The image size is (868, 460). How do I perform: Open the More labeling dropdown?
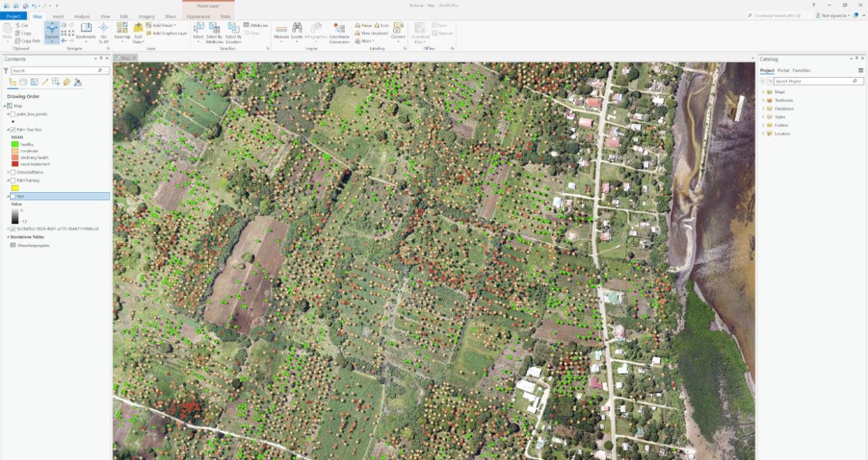point(365,41)
